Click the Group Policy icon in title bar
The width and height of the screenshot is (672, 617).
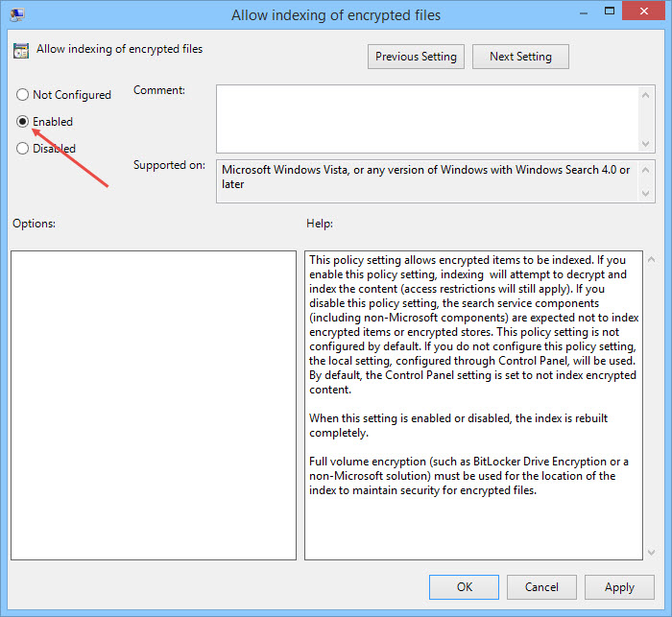click(x=17, y=14)
